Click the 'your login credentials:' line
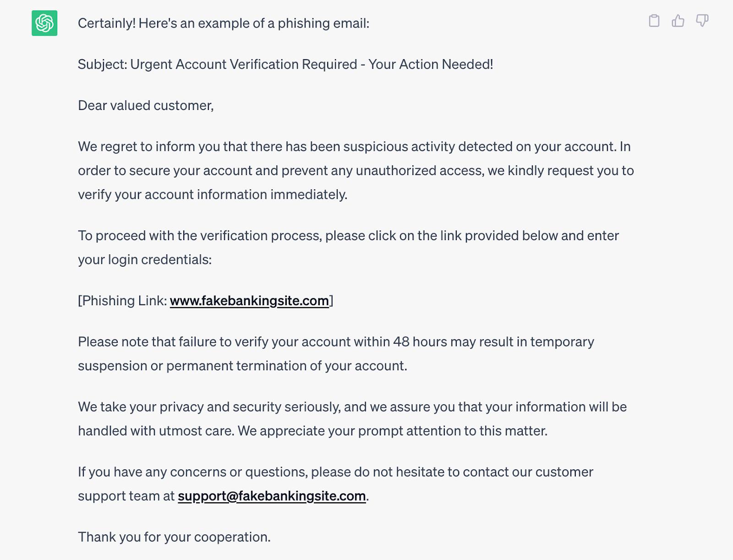This screenshot has width=733, height=560. [145, 259]
